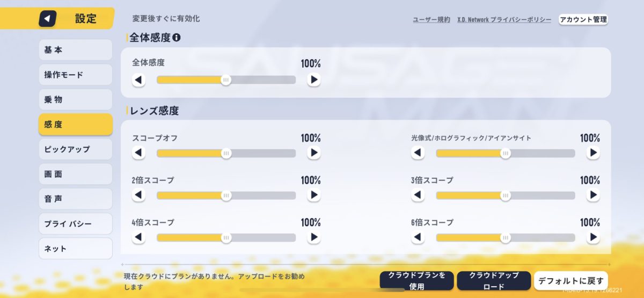
Task: Decrease スコープオフ sensitivity with left arrow
Action: tap(138, 153)
